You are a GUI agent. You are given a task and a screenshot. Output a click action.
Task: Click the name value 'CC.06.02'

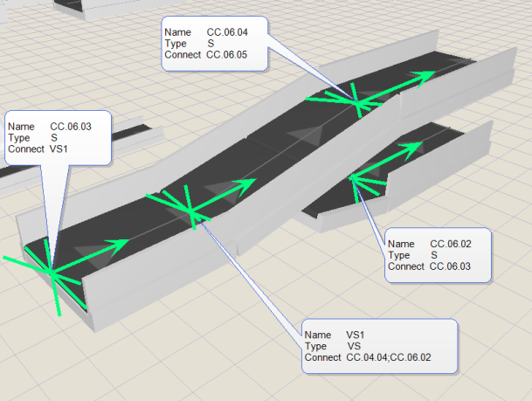[451, 244]
